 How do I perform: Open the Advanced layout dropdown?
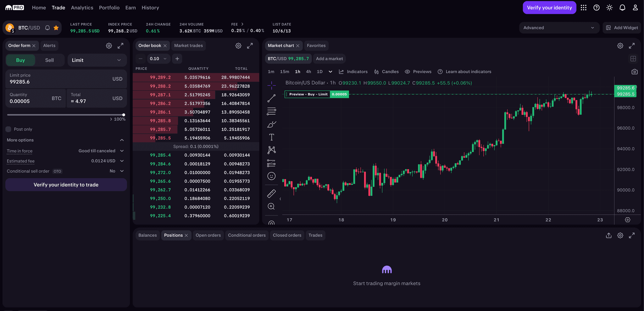click(x=558, y=28)
